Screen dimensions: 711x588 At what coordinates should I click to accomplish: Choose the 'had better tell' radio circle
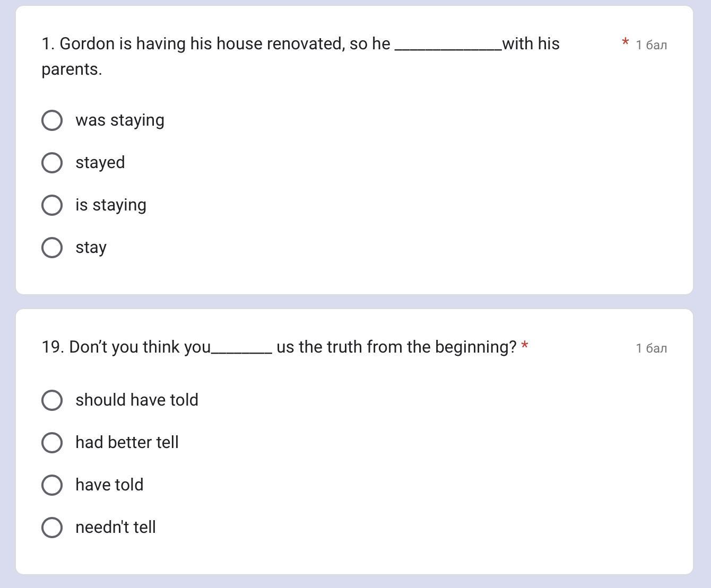[52, 443]
